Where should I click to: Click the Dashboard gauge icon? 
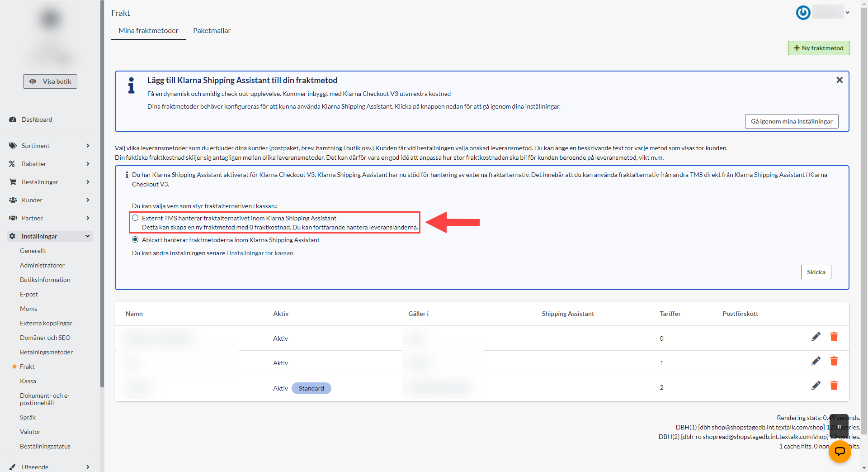pos(13,119)
